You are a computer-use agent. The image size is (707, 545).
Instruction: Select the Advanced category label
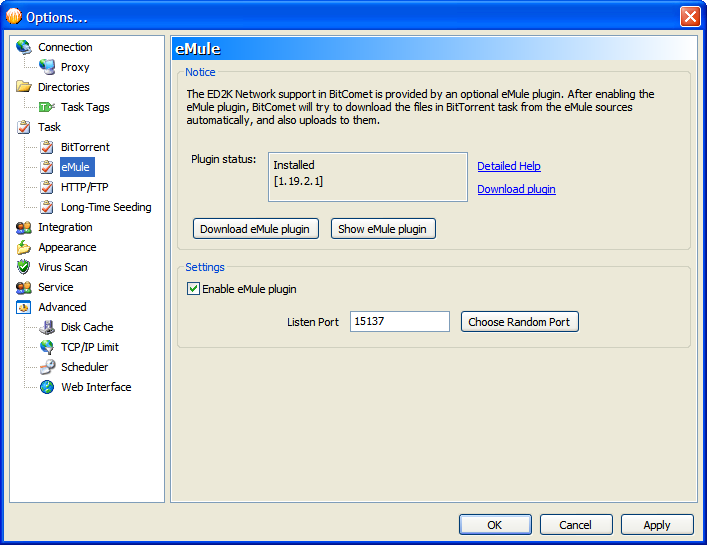pos(62,307)
